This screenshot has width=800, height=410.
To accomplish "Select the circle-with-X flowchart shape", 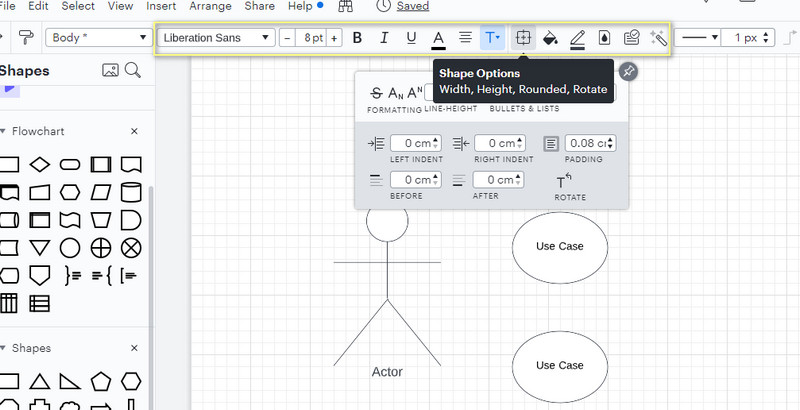I will 131,248.
